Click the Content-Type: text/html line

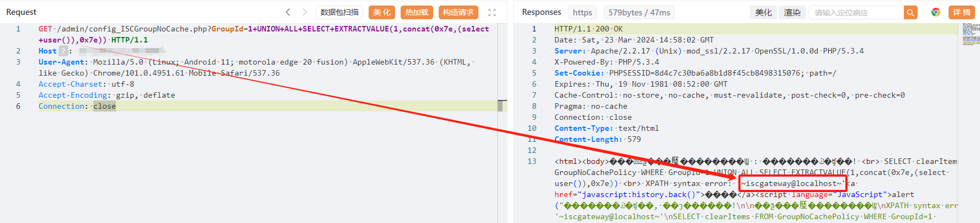[606, 128]
